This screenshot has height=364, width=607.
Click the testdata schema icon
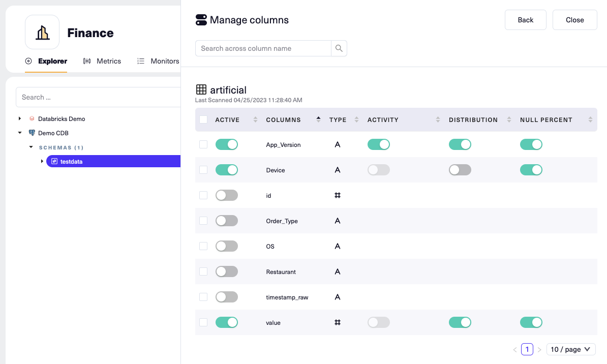pos(54,161)
